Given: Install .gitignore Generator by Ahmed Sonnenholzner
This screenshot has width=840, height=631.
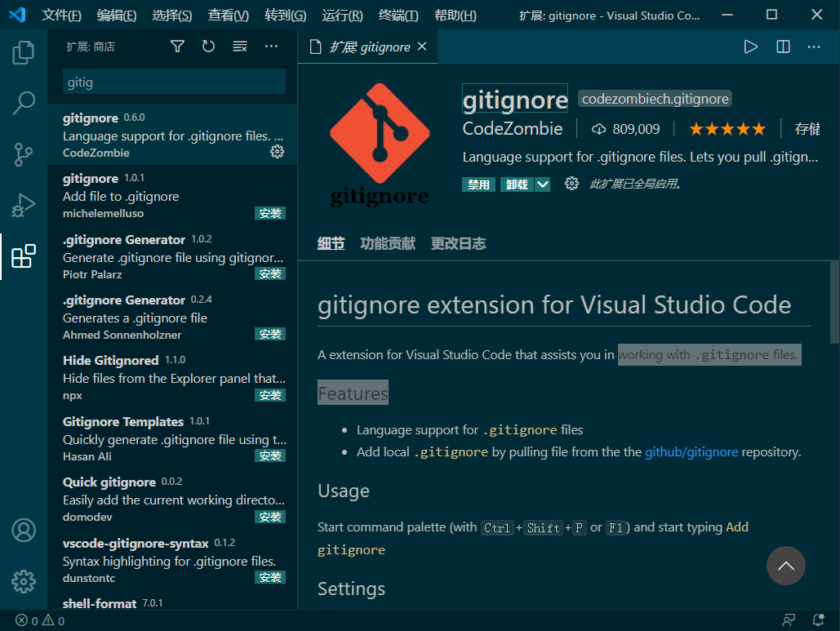Looking at the screenshot, I should point(270,334).
